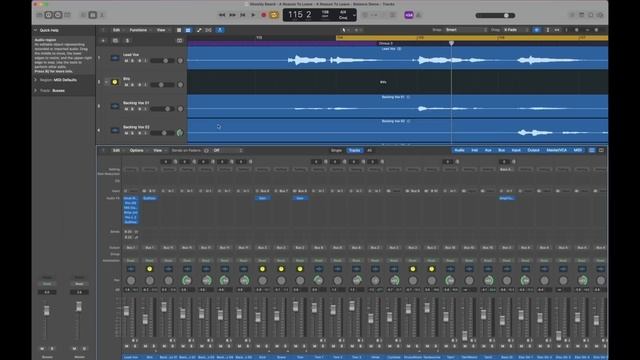Mute the Backing Vox 01 track
The width and height of the screenshot is (640, 360).
click(x=126, y=109)
